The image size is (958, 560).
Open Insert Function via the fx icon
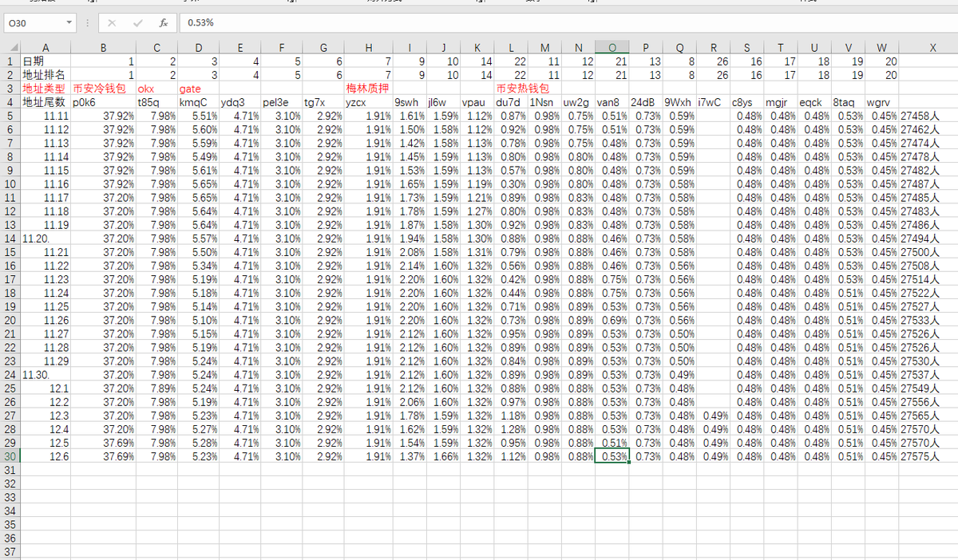point(163,23)
